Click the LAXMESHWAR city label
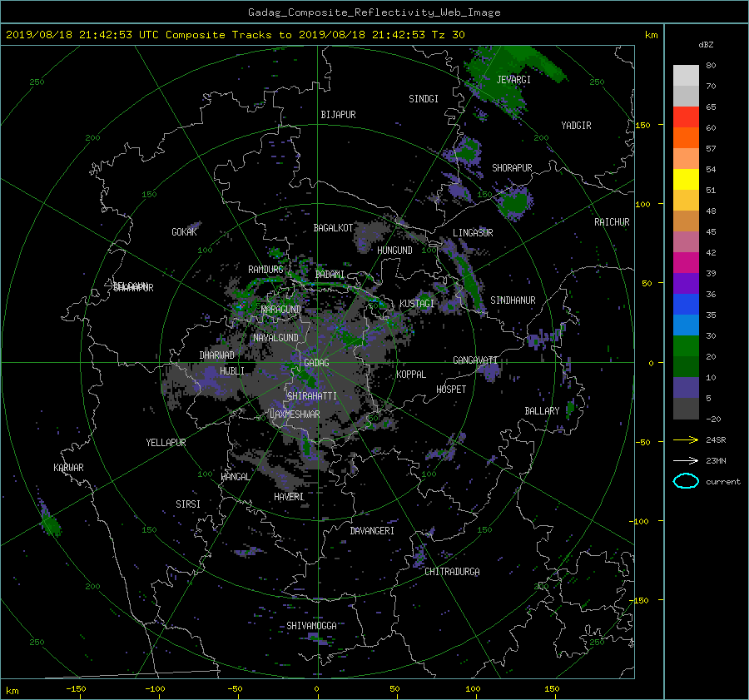This screenshot has width=749, height=700. [295, 415]
